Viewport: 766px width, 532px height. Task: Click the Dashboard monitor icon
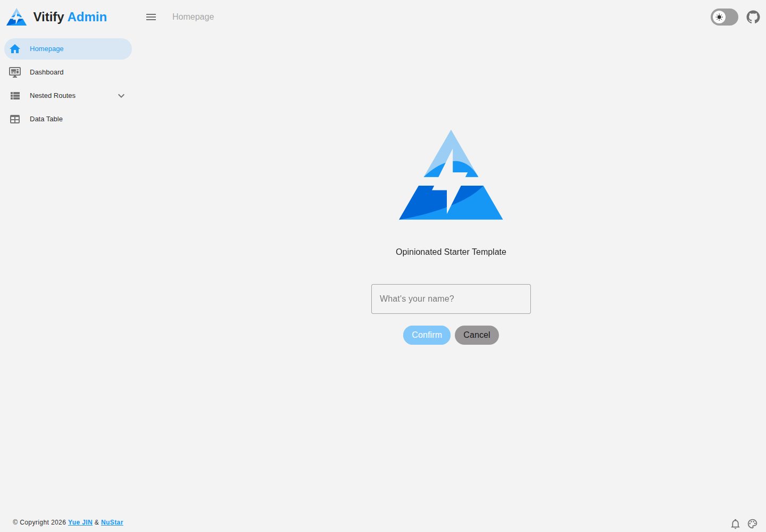(15, 72)
